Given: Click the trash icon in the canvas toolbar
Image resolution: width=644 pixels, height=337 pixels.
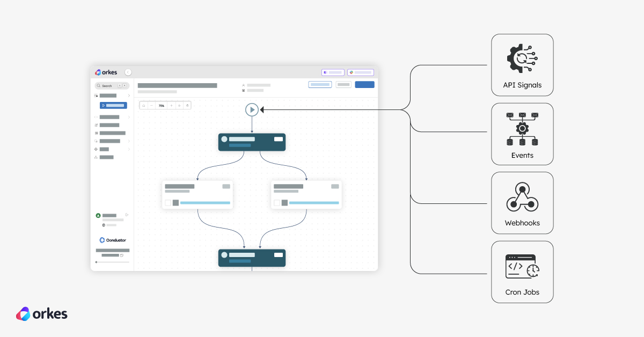Looking at the screenshot, I should point(187,105).
